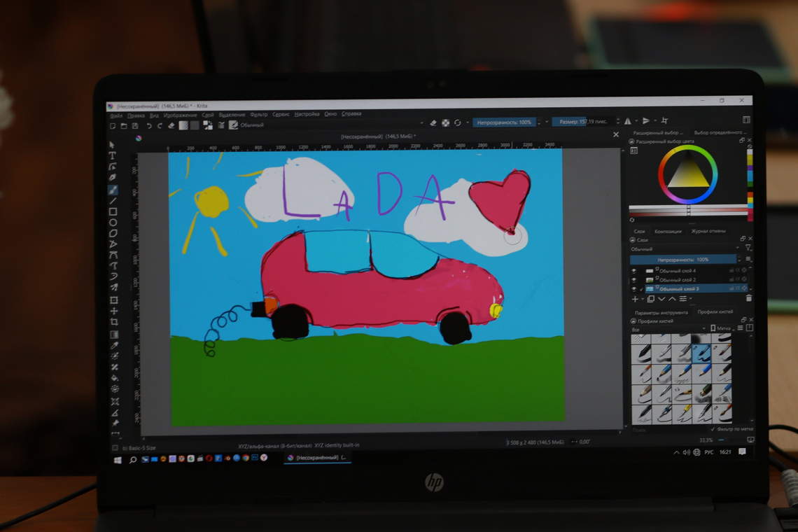Open the brush editor settings icon

tap(221, 125)
